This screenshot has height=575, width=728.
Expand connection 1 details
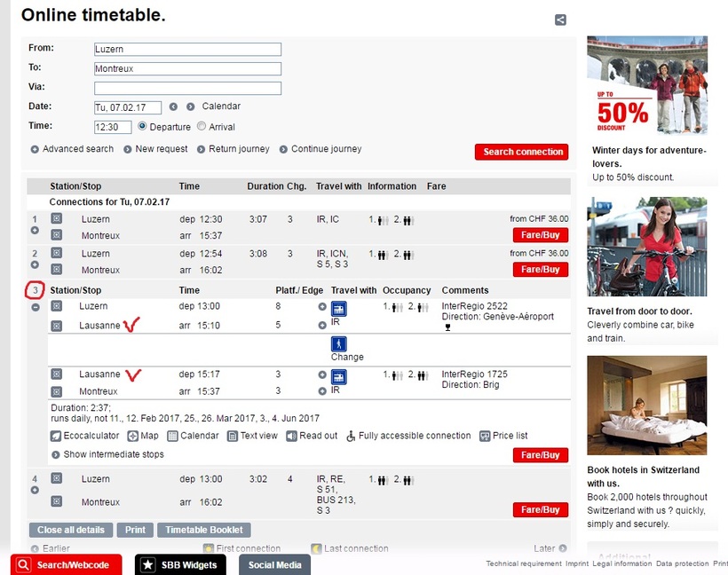35,231
